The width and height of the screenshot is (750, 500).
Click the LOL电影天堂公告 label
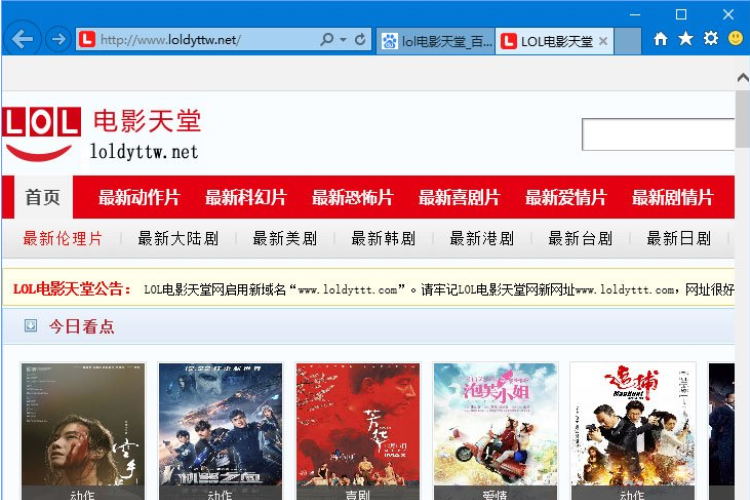[x=72, y=289]
